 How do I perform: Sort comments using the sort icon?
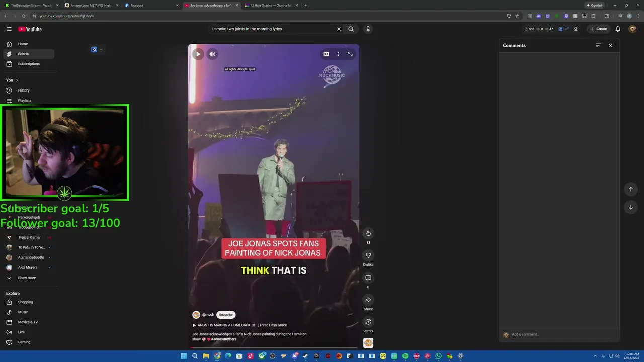click(598, 45)
